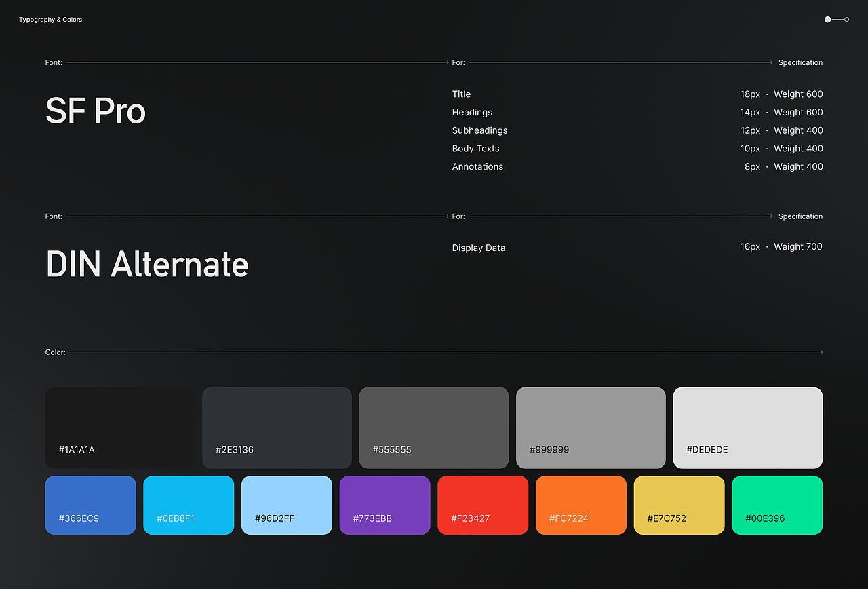Screen dimensions: 868x589
Task: Pick the #F23427 red swatch
Action: [483, 505]
